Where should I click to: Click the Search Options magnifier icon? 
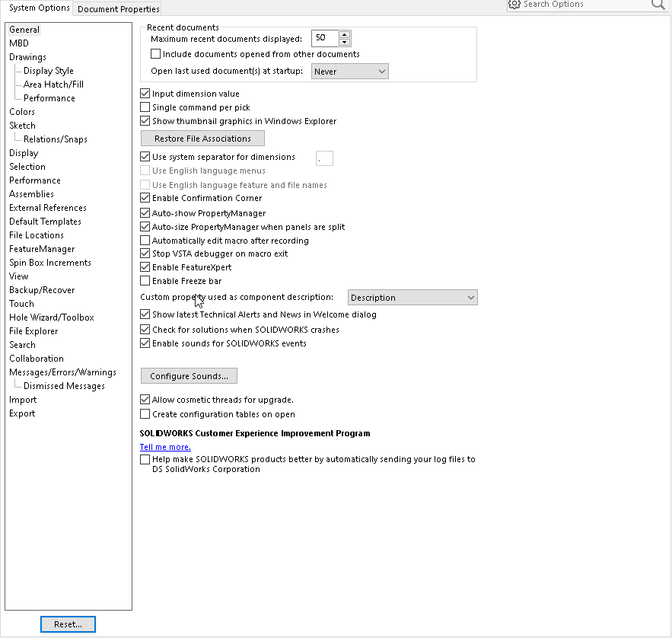(x=658, y=5)
